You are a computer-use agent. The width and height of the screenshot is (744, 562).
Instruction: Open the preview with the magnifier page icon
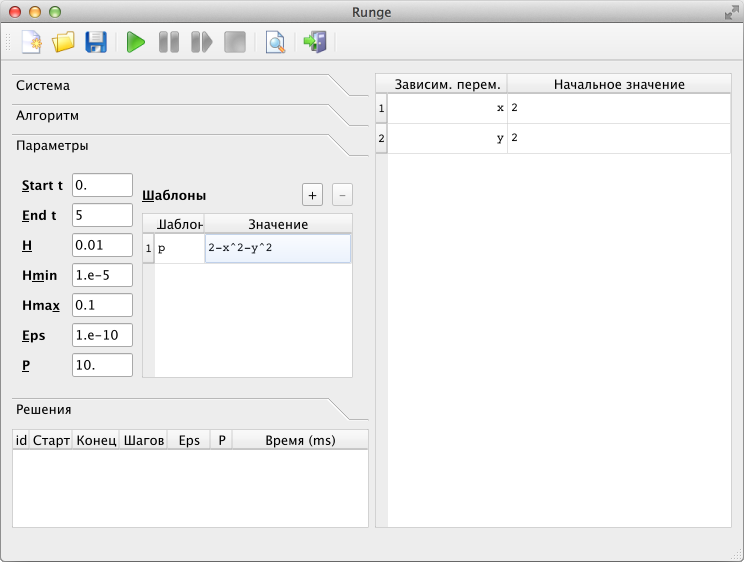275,42
